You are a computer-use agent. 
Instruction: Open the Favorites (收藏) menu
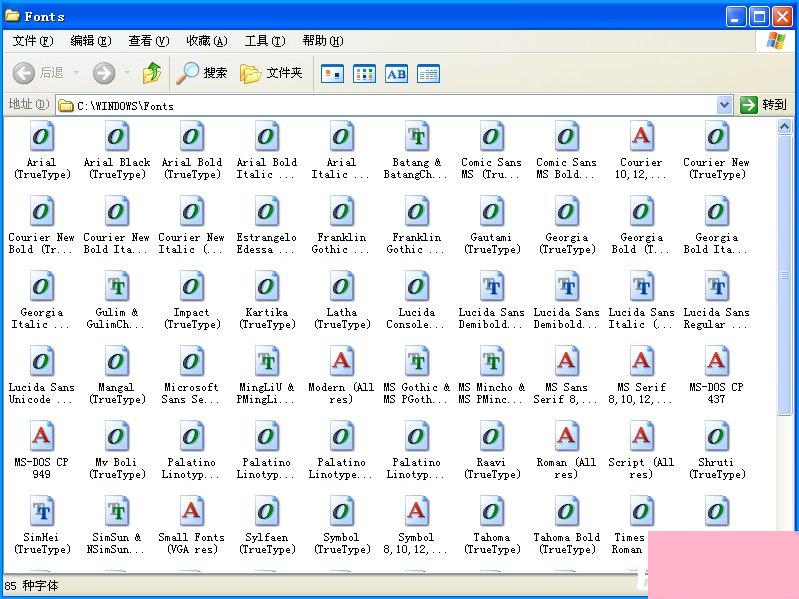pyautogui.click(x=207, y=41)
